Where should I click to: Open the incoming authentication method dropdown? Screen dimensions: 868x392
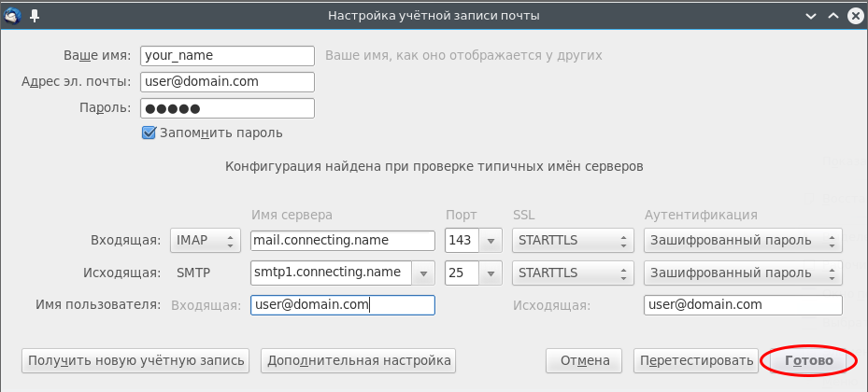click(743, 241)
